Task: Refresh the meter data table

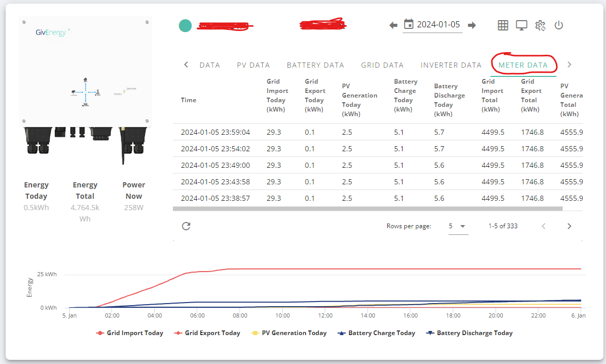Action: 186,226
